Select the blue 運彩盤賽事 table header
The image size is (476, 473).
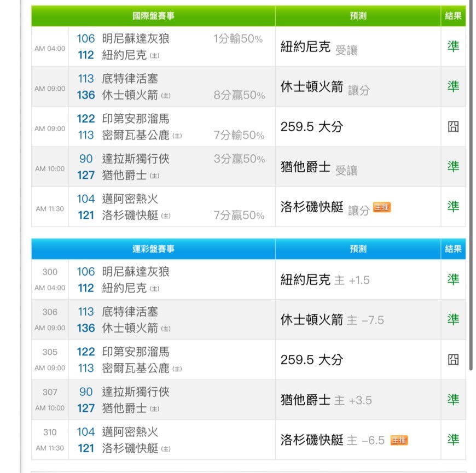153,249
